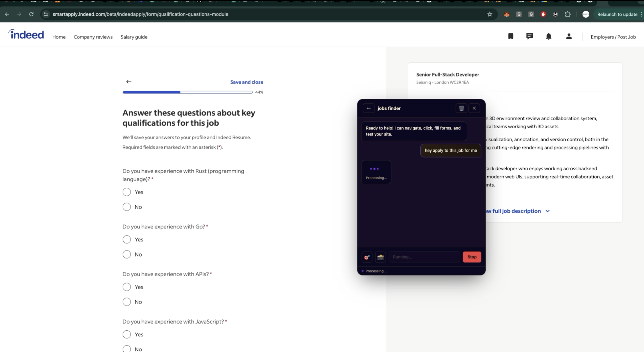644x352 pixels.
Task: Go to Company reviews
Action: (x=93, y=37)
